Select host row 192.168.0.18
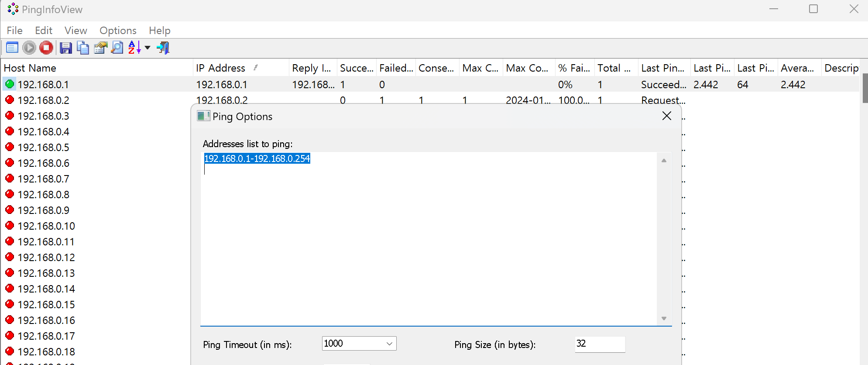The height and width of the screenshot is (365, 868). click(46, 351)
